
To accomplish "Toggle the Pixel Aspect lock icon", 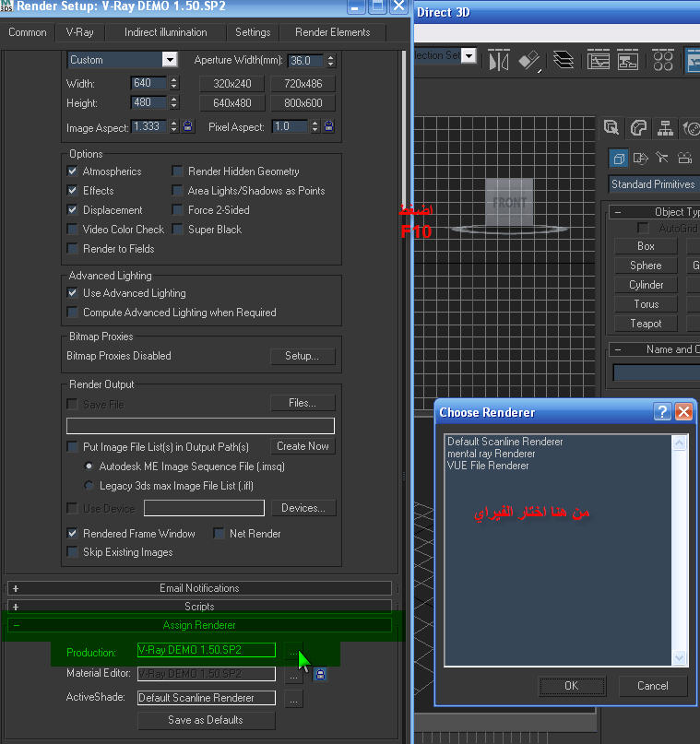I will click(x=329, y=126).
